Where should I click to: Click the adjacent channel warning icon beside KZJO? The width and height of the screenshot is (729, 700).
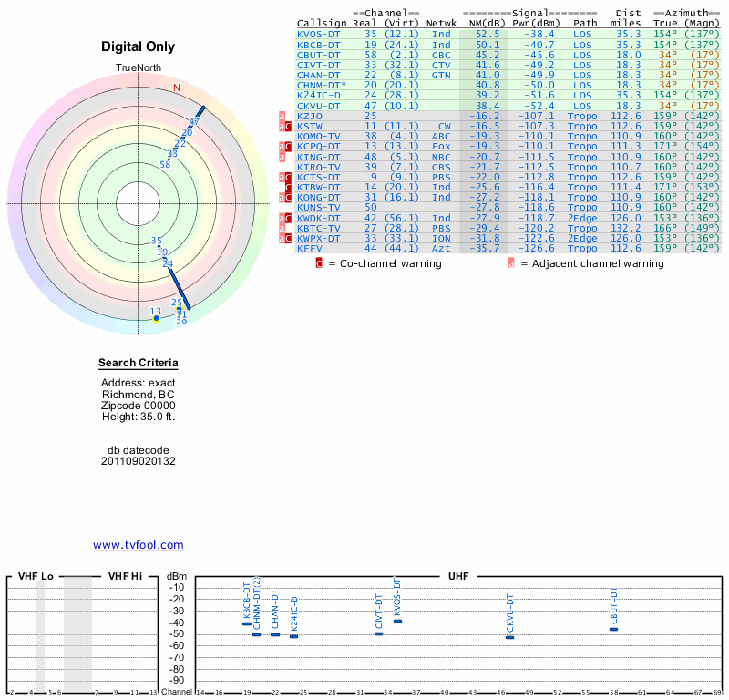point(282,117)
